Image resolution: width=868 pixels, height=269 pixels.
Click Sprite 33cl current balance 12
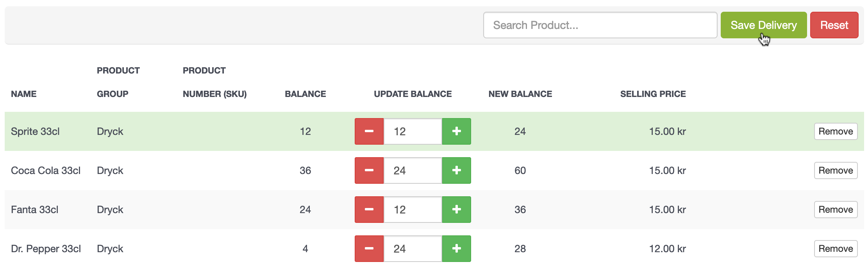305,131
